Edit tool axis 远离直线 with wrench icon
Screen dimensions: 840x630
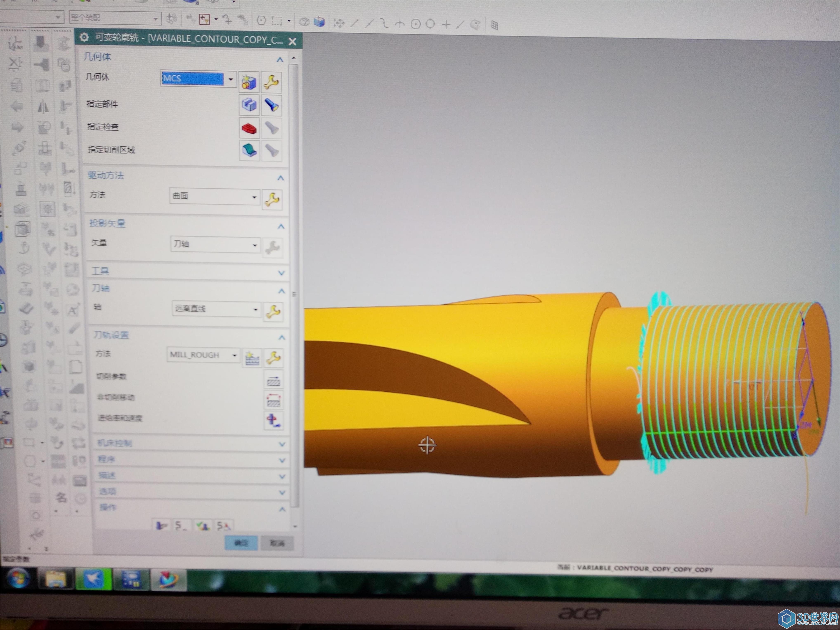tap(273, 311)
